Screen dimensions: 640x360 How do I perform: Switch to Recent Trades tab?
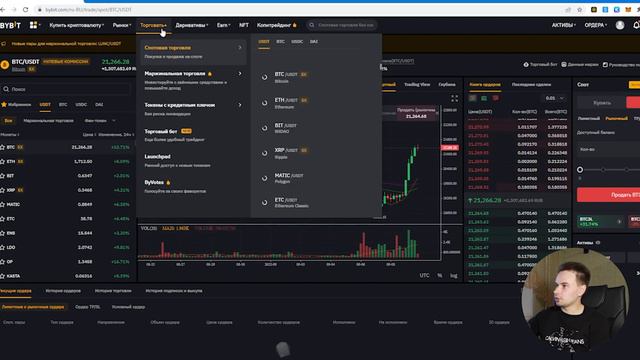coord(531,84)
